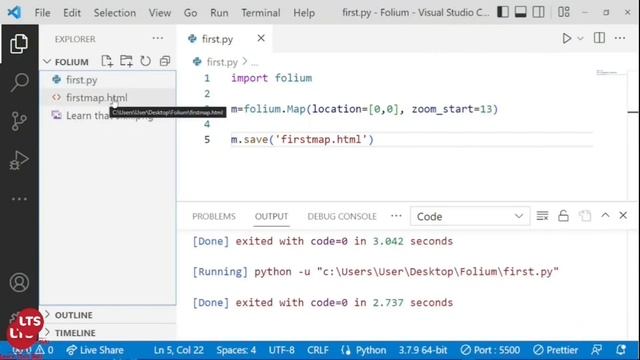The width and height of the screenshot is (640, 360).
Task: Open the Accounts menu icon
Action: click(x=19, y=282)
